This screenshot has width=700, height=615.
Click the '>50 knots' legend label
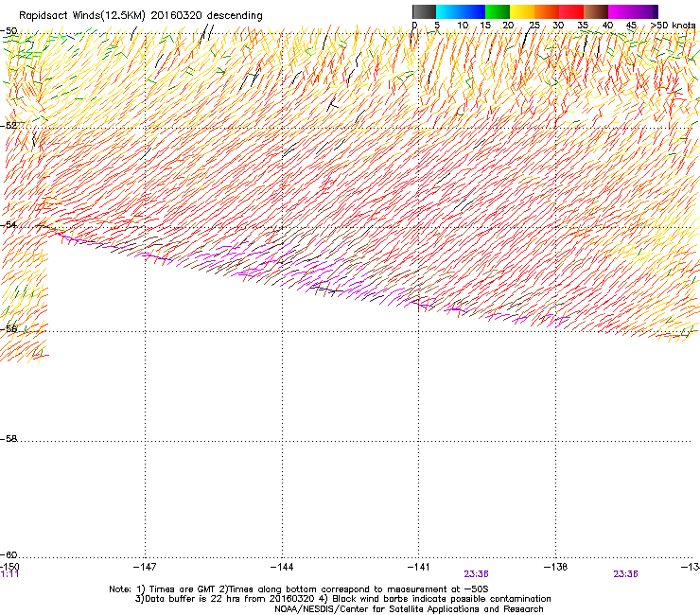[x=673, y=25]
